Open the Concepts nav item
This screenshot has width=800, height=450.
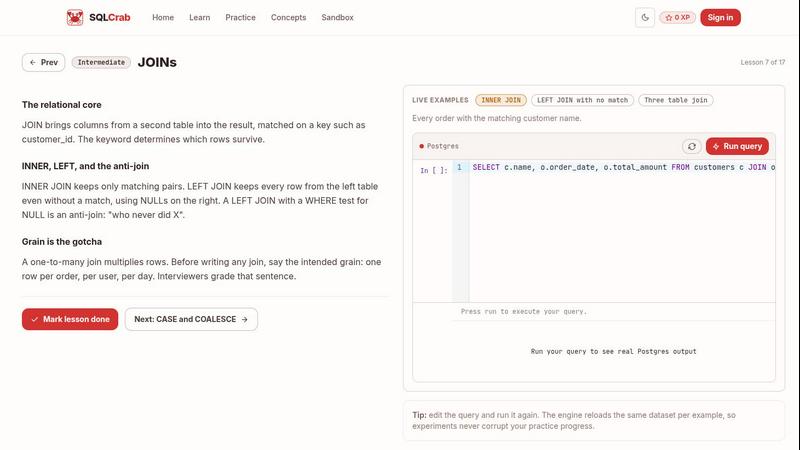point(288,17)
